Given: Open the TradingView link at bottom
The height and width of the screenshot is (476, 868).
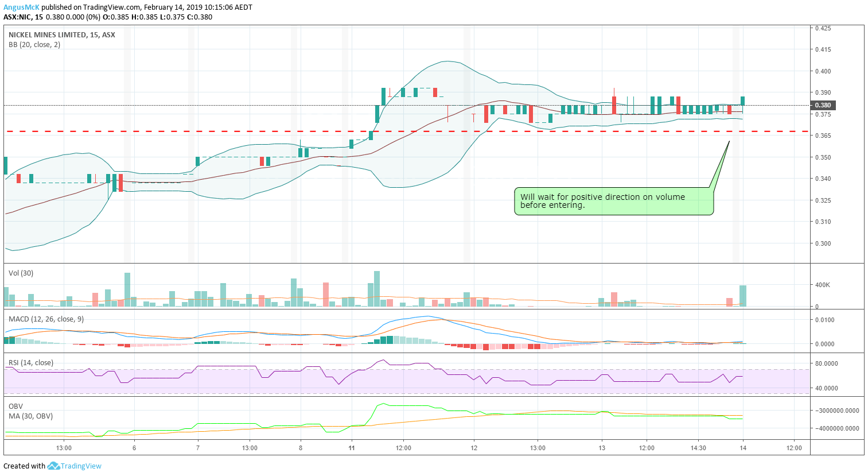Looking at the screenshot, I should point(81,466).
